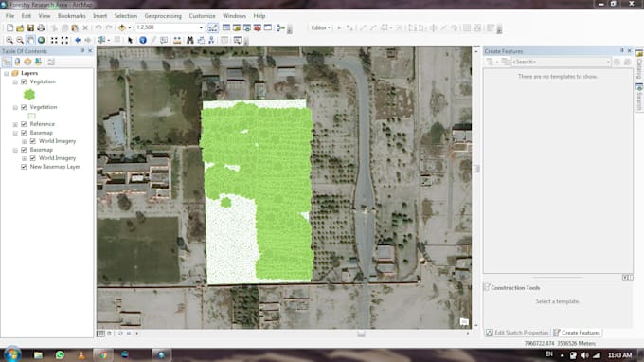Toggle the second World Imagery checkbox
The height and width of the screenshot is (362, 644).
click(33, 158)
